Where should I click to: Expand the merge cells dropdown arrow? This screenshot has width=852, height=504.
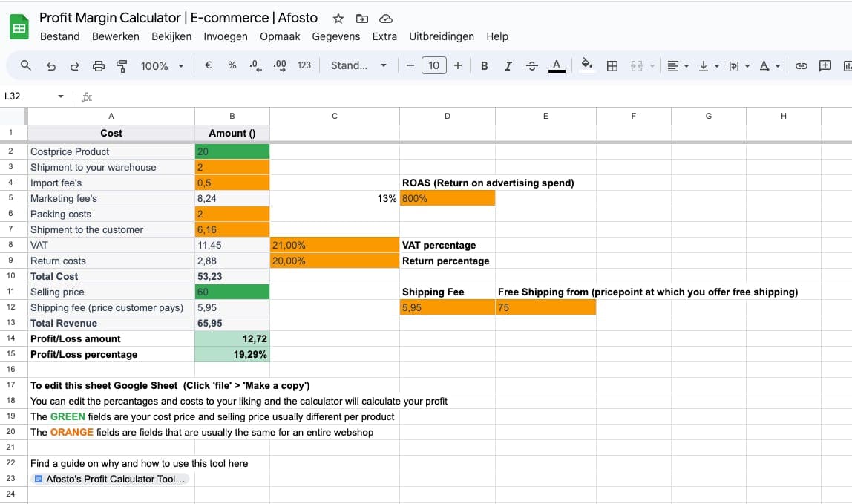click(652, 66)
